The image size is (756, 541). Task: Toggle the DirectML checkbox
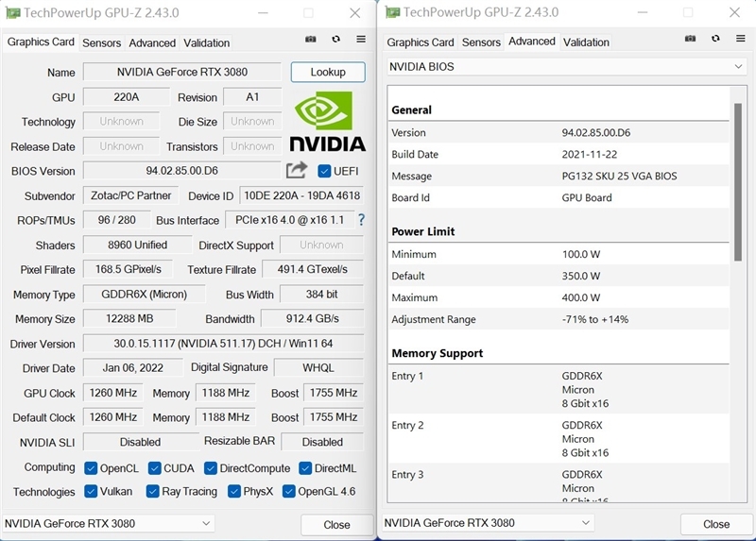click(305, 468)
